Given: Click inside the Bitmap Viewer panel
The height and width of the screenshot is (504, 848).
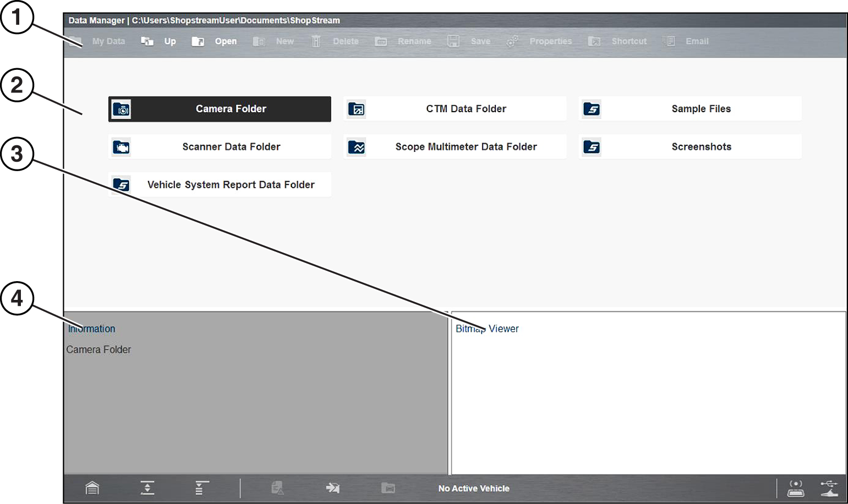Looking at the screenshot, I should pos(648,402).
